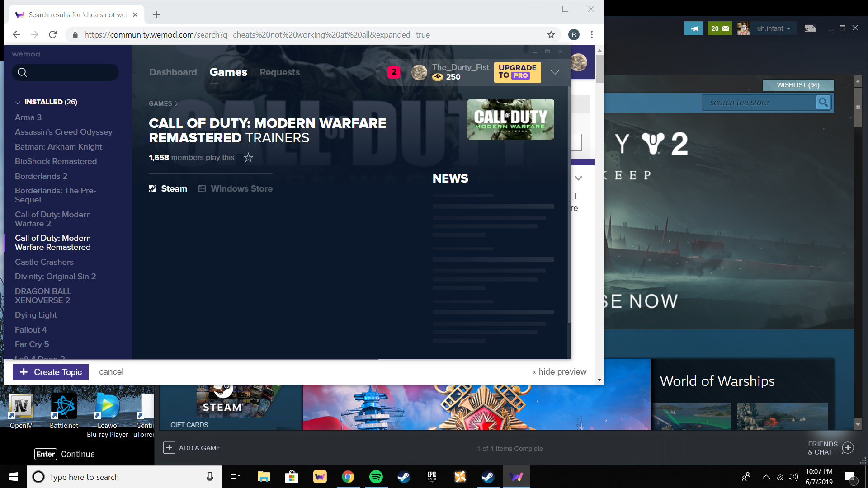
Task: Click the WeMod search magnifier icon
Action: (x=22, y=72)
